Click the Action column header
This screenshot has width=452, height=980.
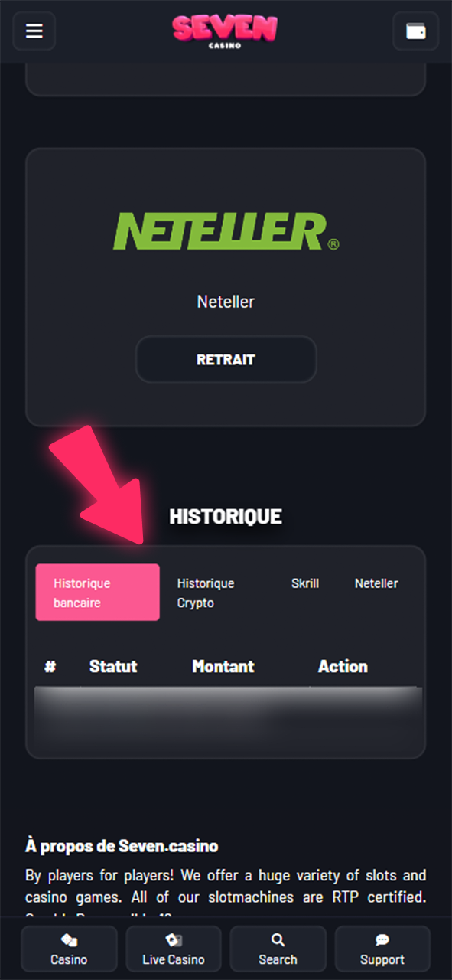click(343, 666)
